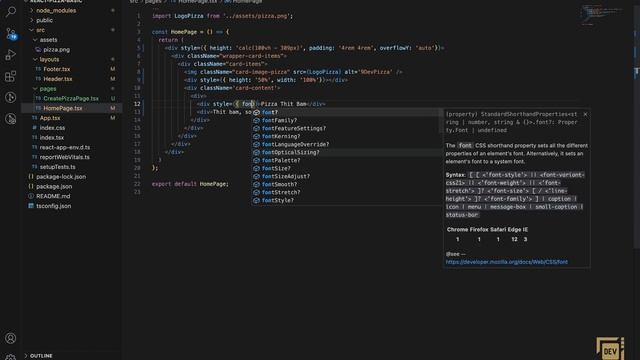Viewport: 640px width, 360px height.
Task: Click the 'card-image-pizza' className text
Action: (x=261, y=72)
